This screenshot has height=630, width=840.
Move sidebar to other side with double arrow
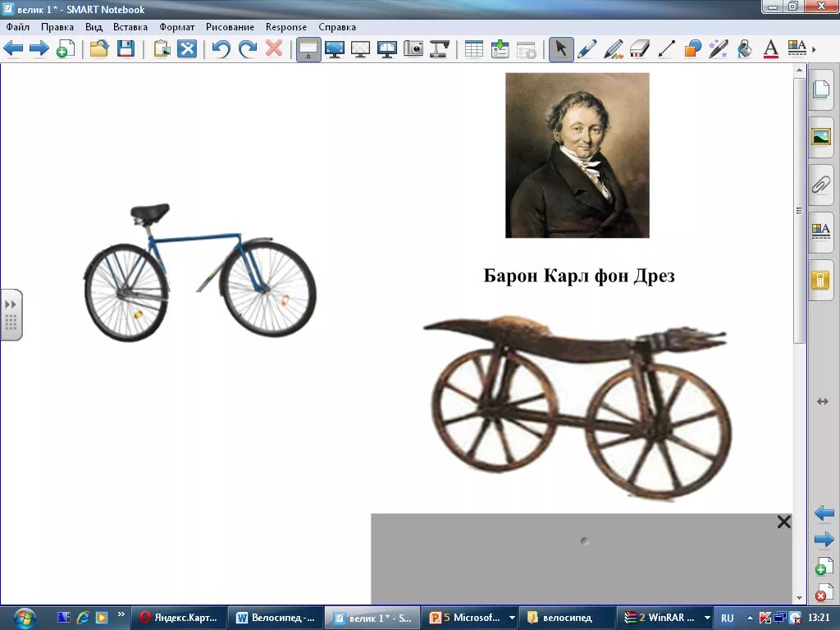(x=823, y=401)
